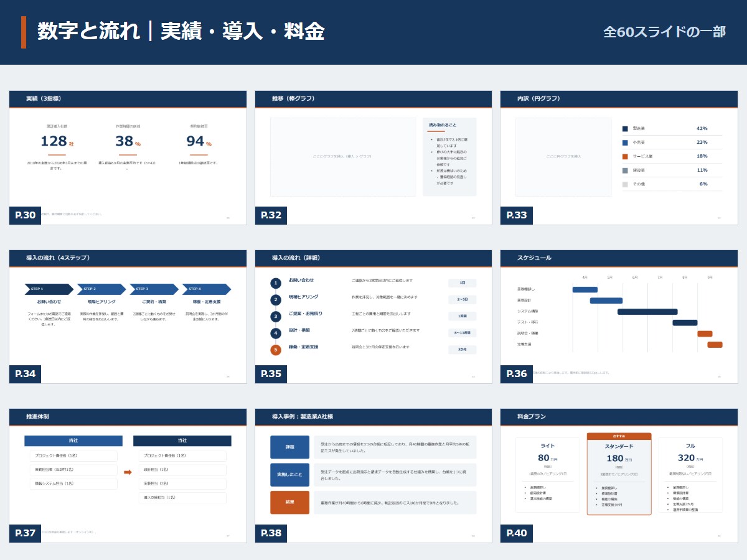Click the 94 % metric value

(x=199, y=142)
